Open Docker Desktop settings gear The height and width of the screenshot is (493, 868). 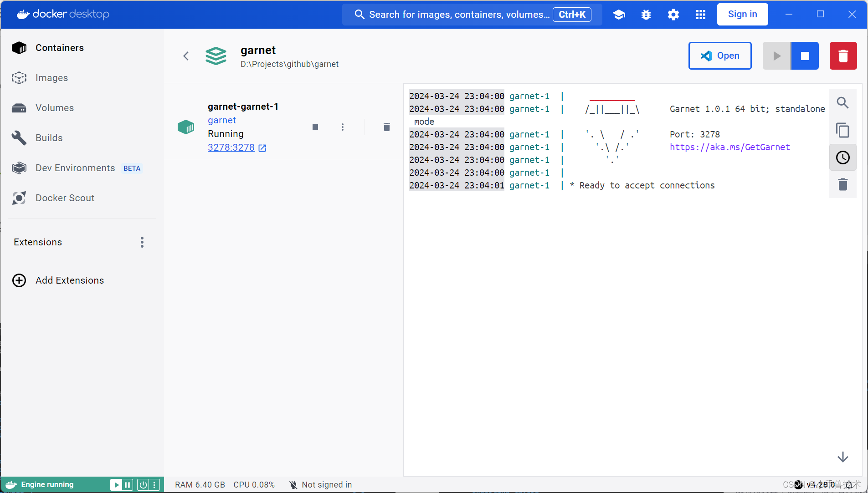coord(673,14)
